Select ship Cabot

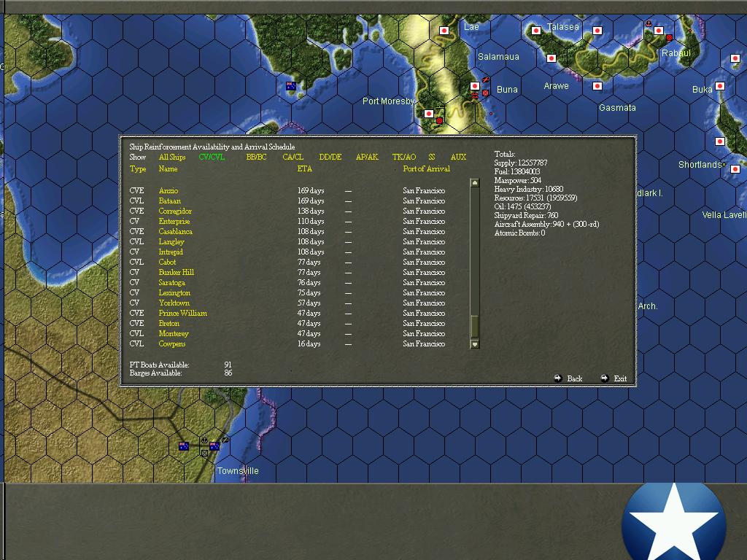[167, 262]
